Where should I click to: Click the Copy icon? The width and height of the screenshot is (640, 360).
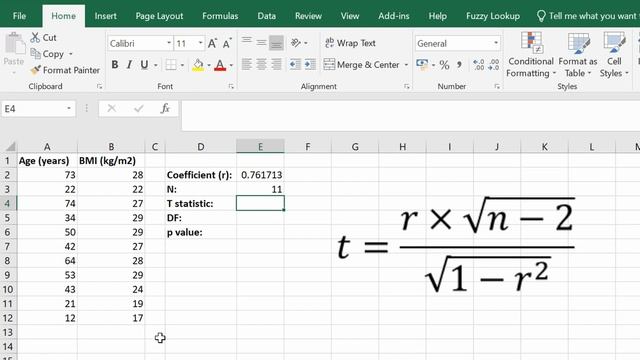tap(36, 53)
